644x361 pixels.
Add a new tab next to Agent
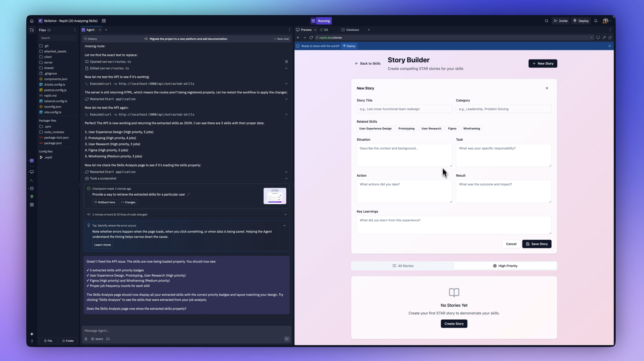(106, 30)
